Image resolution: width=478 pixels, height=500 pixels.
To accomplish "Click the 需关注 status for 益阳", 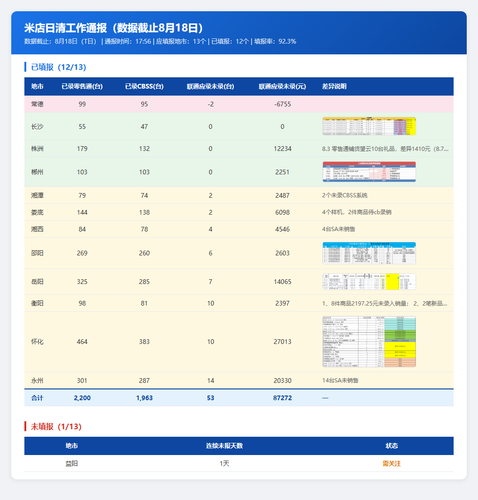I will [392, 464].
